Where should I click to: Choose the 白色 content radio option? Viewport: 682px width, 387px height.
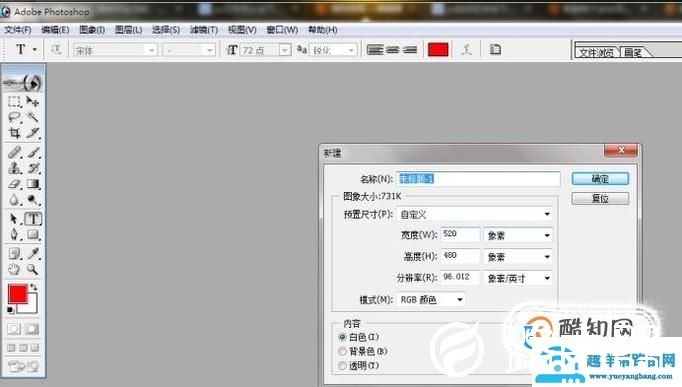point(342,337)
